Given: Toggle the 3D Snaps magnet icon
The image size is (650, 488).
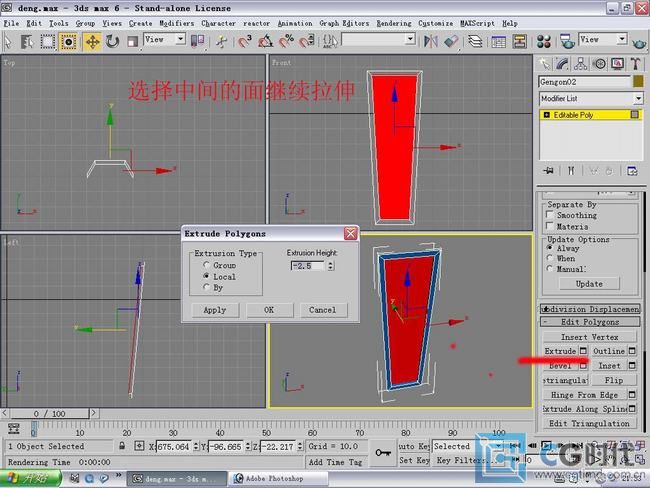Looking at the screenshot, I should click(x=245, y=41).
